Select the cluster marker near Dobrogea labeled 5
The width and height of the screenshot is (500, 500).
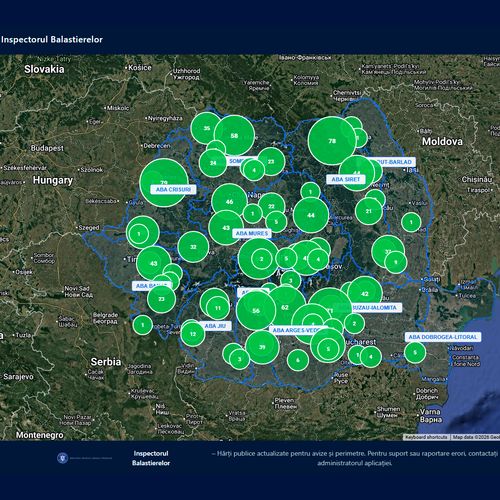click(x=415, y=352)
